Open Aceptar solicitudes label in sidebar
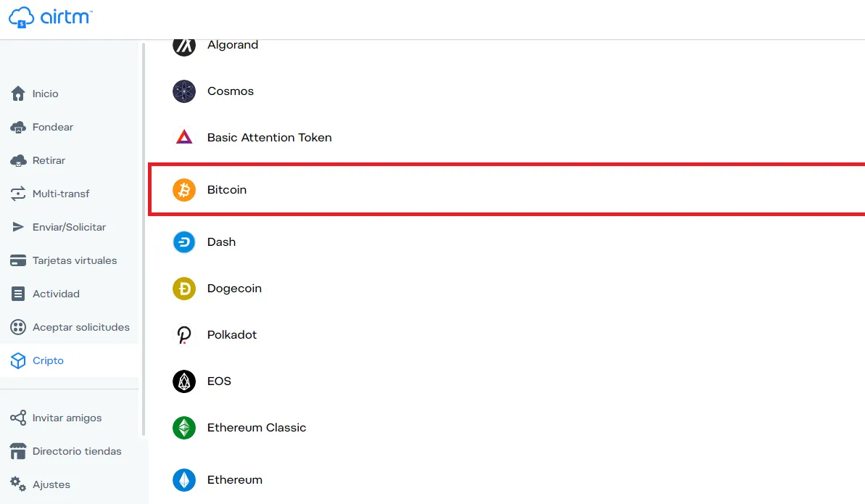The width and height of the screenshot is (865, 504). [x=81, y=327]
